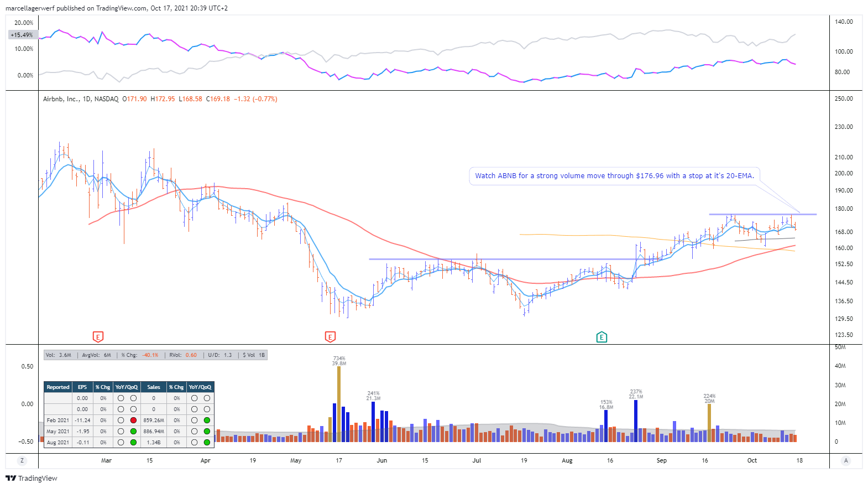
Task: Click the Sales column header
Action: coord(154,387)
